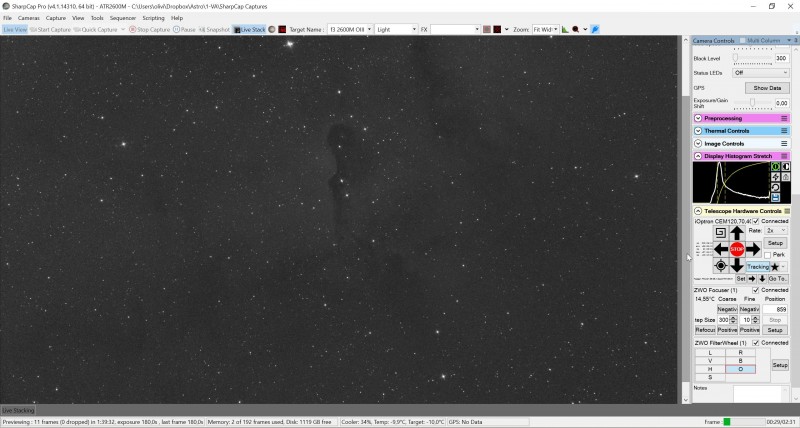Viewport: 800px width, 428px height.
Task: Click the Live Stacking tab at the bottom
Action: 18,411
